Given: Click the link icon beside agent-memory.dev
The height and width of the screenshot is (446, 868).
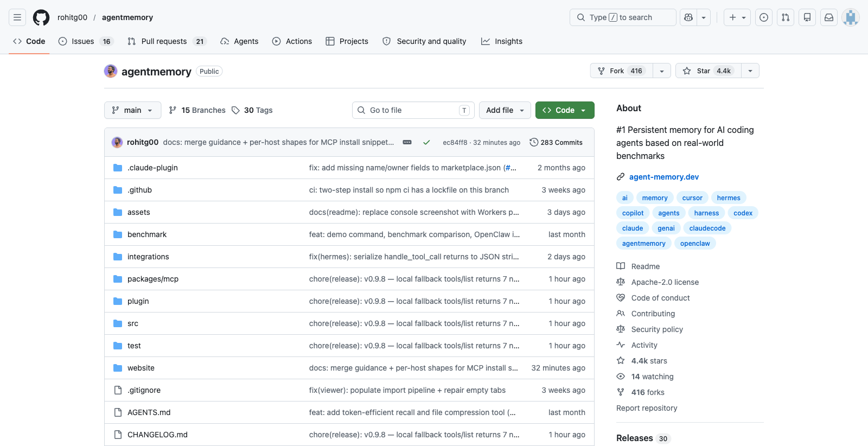Looking at the screenshot, I should tap(621, 177).
